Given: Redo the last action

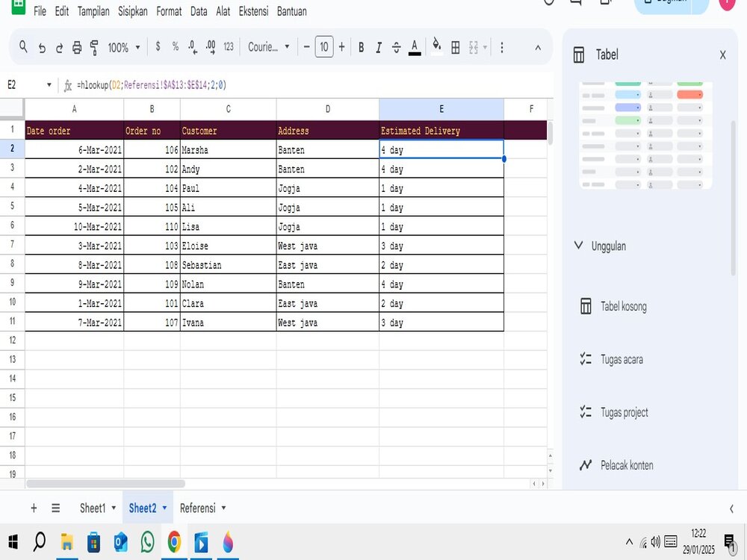Looking at the screenshot, I should [59, 47].
